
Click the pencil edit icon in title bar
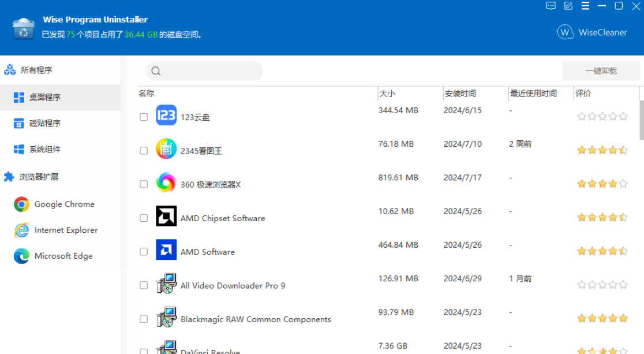coord(568,6)
